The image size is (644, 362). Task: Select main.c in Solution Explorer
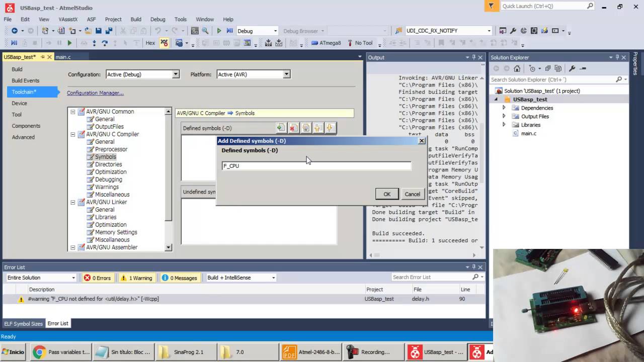tap(528, 133)
